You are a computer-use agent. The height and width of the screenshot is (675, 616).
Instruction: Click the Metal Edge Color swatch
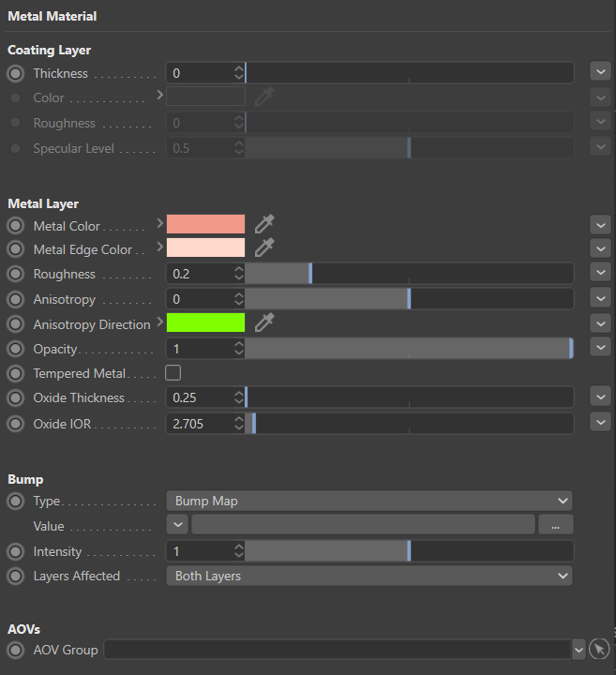205,248
